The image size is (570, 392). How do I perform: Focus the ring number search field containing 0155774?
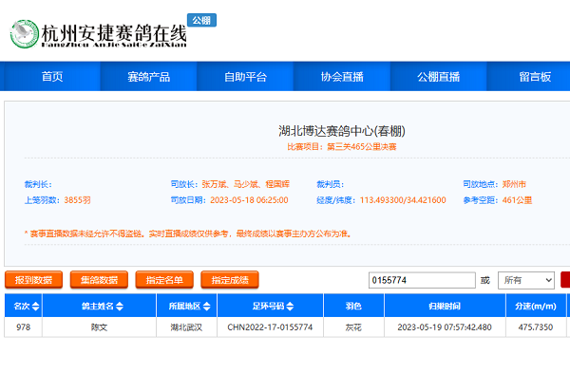(422, 280)
